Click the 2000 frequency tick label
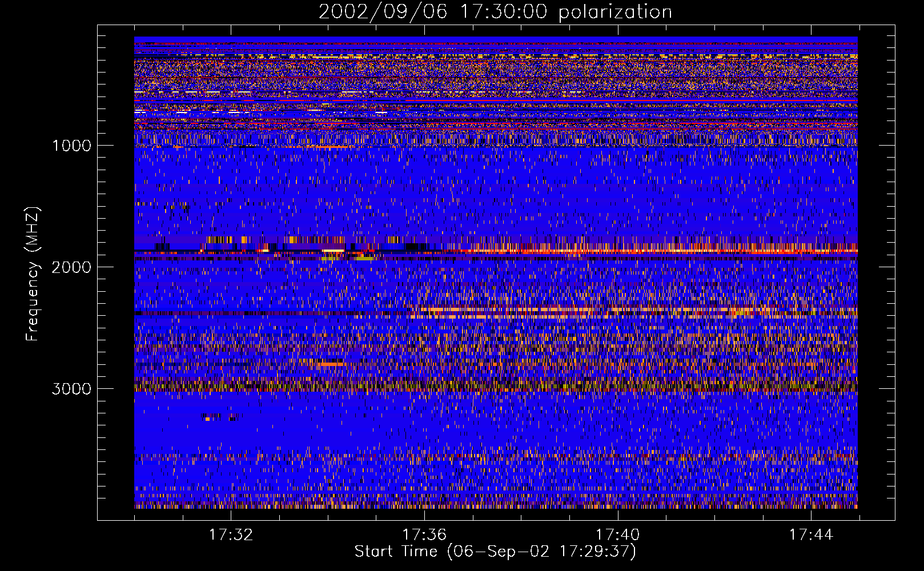The height and width of the screenshot is (571, 924). [x=71, y=267]
